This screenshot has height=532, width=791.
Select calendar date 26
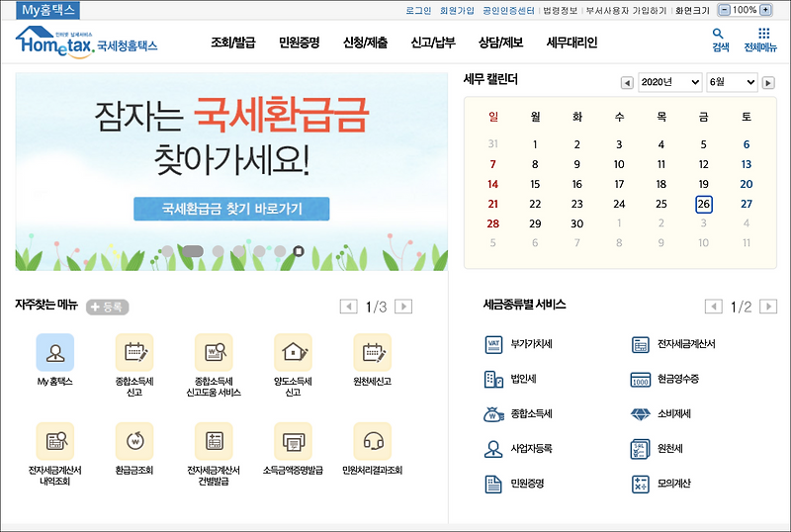[x=704, y=204]
